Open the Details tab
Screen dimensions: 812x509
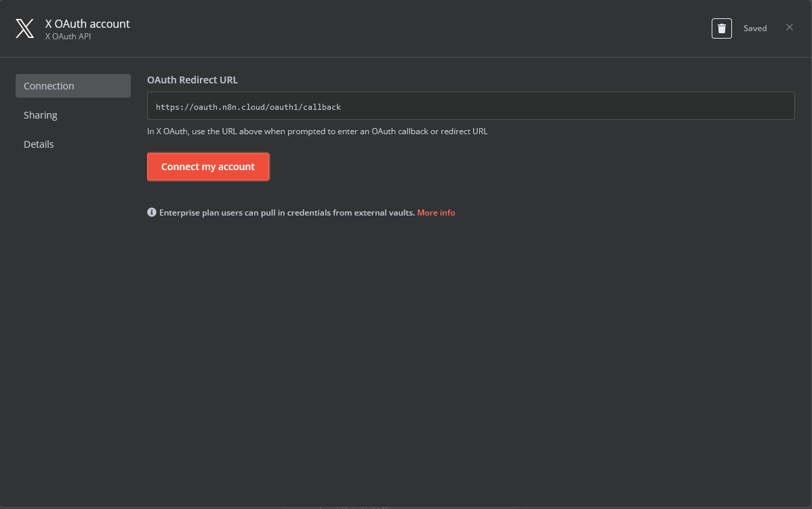pos(39,144)
